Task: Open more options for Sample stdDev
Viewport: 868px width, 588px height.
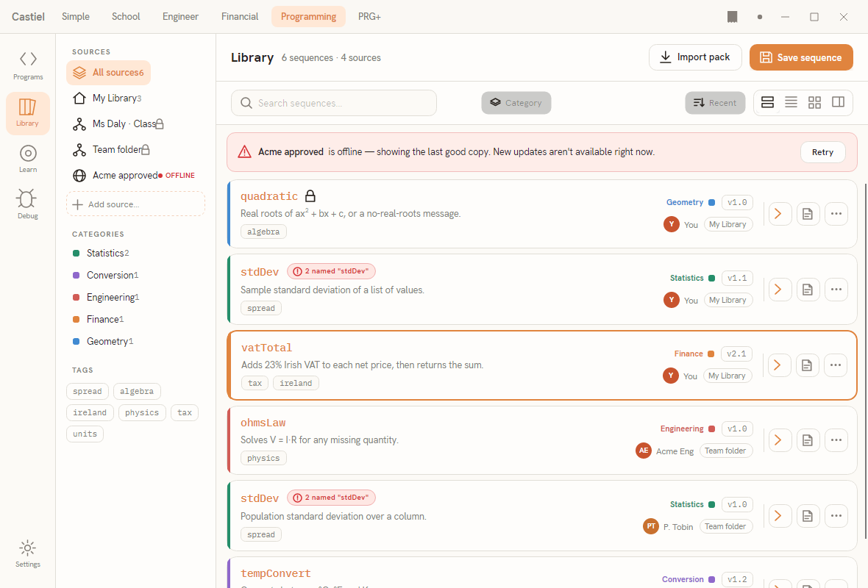Action: click(836, 290)
